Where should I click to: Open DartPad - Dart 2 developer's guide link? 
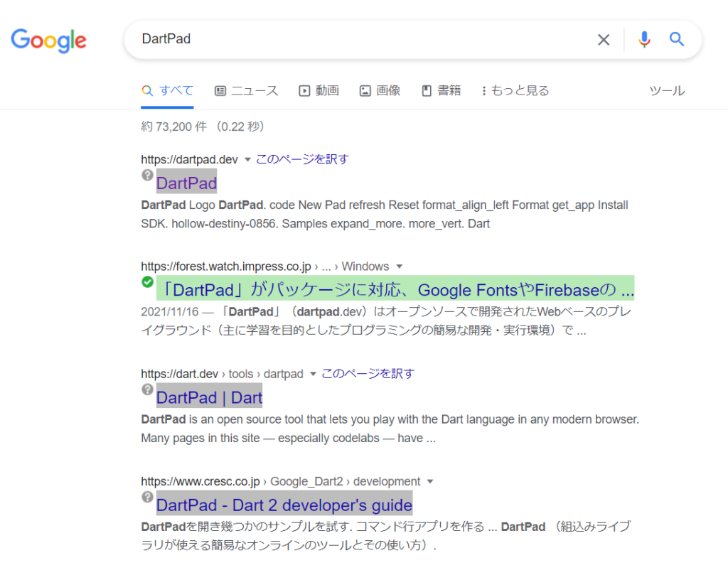[x=284, y=505]
